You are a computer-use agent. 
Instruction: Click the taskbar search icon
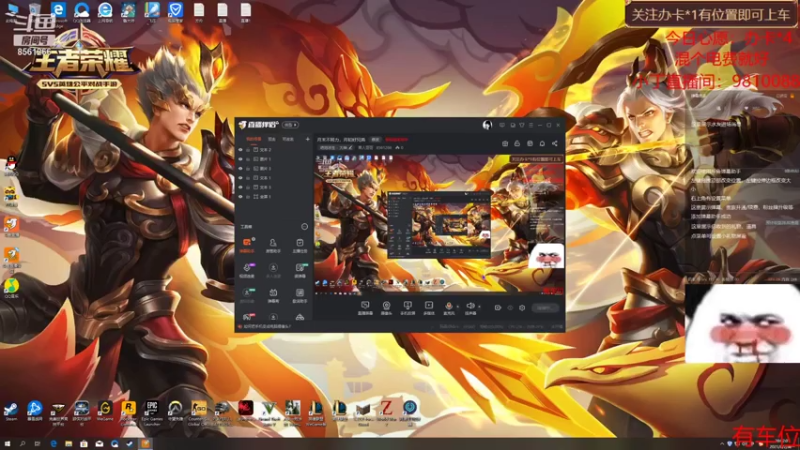point(22,444)
